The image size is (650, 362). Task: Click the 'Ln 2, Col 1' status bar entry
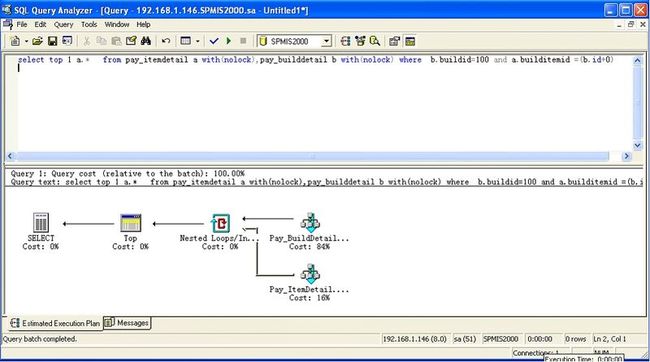[x=610, y=339]
